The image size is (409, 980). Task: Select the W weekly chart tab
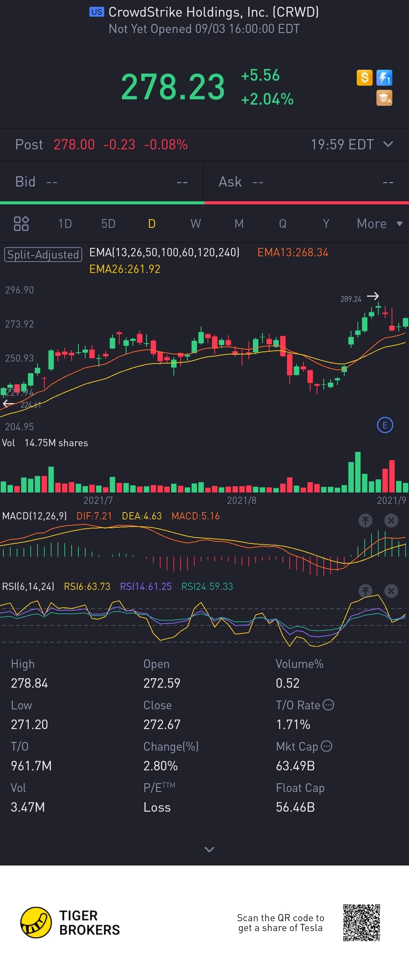coord(195,224)
